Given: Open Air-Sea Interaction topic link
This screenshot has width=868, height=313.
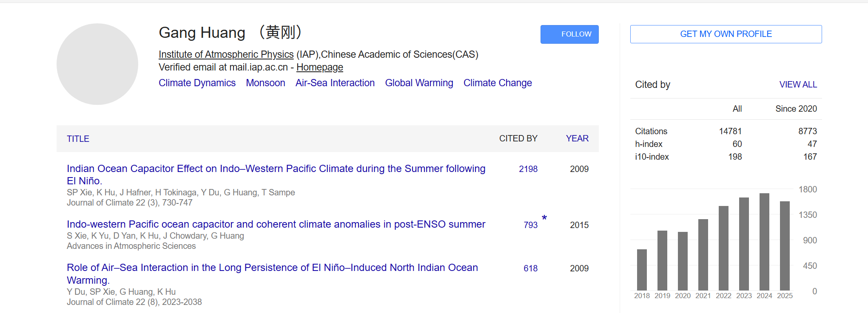Looking at the screenshot, I should [x=335, y=83].
